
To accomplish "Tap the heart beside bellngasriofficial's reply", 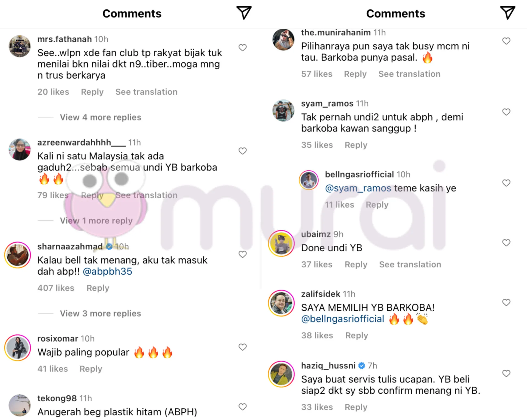I will 506,183.
